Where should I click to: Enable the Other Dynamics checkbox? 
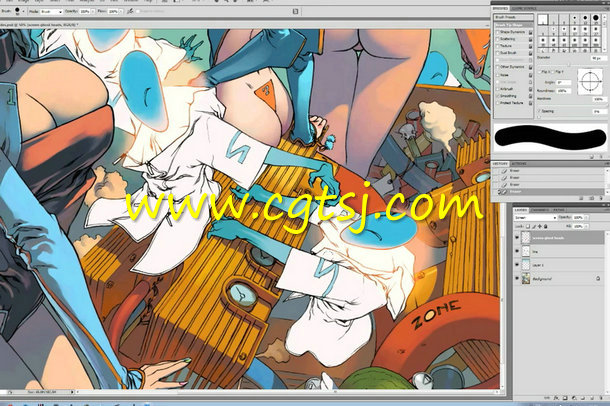pyautogui.click(x=498, y=67)
